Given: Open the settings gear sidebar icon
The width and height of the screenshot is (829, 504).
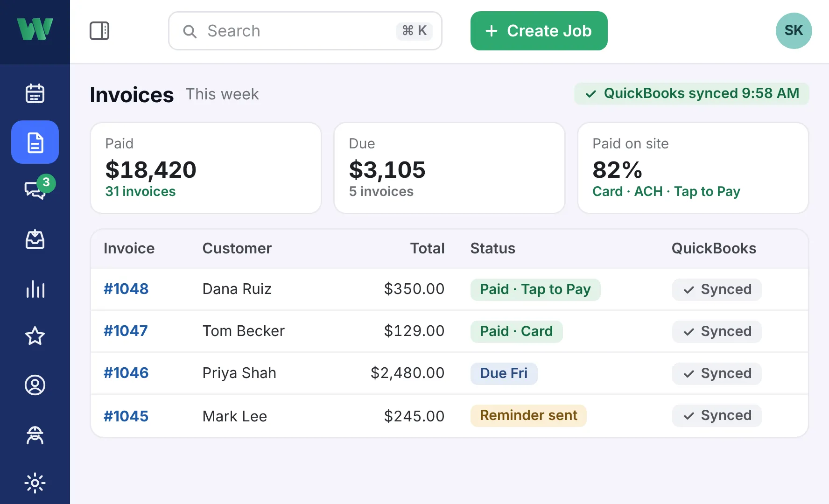Looking at the screenshot, I should 35,483.
